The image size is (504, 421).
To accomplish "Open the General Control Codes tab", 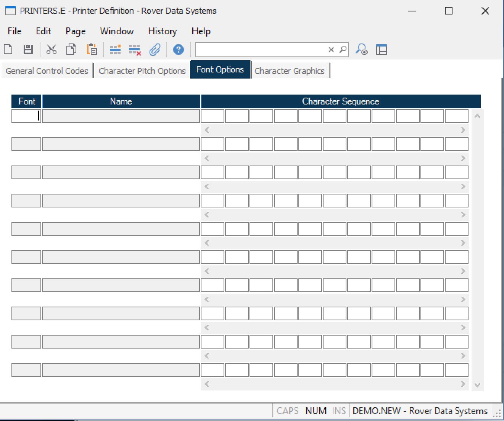I will (47, 71).
